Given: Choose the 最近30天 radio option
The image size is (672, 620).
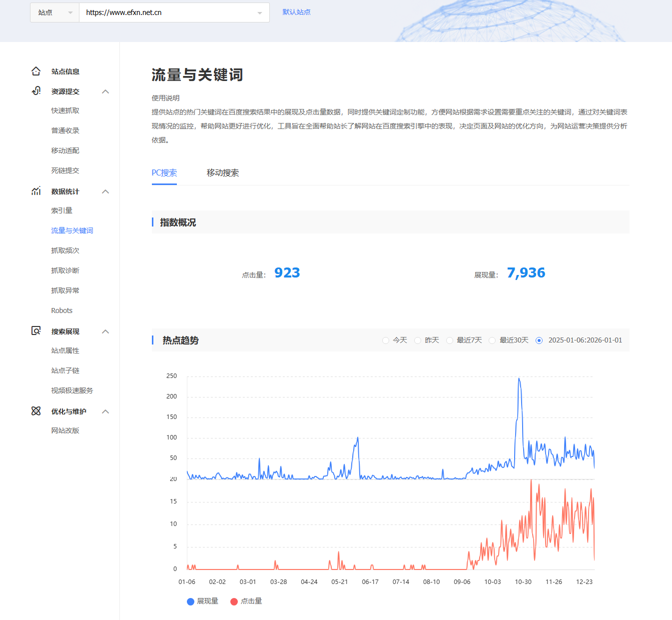Looking at the screenshot, I should pos(492,340).
